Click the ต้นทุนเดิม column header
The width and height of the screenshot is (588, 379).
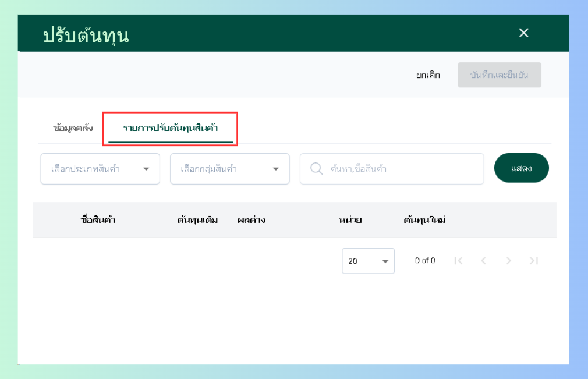point(197,219)
